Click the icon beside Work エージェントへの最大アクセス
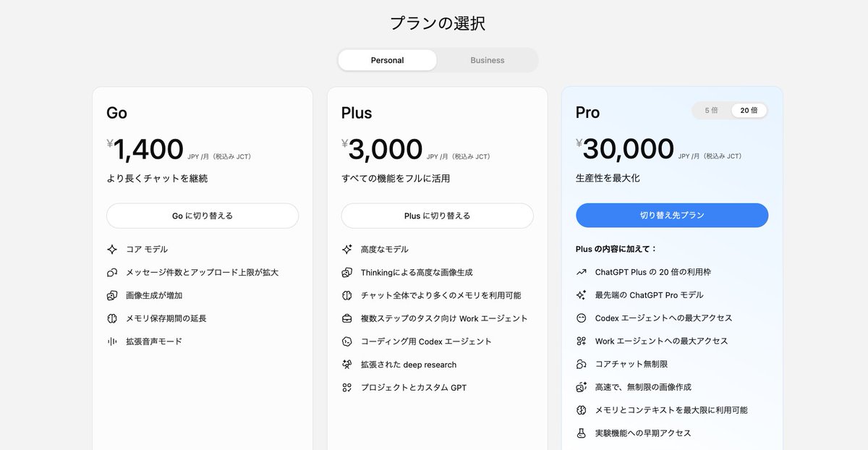 tap(581, 341)
